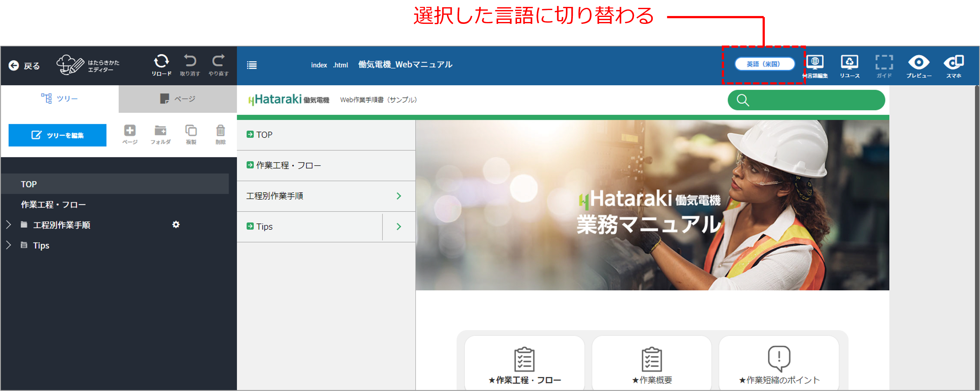Viewport: 980px width, 391px height.
Task: Add a new folder (フォルダ) icon
Action: click(160, 131)
